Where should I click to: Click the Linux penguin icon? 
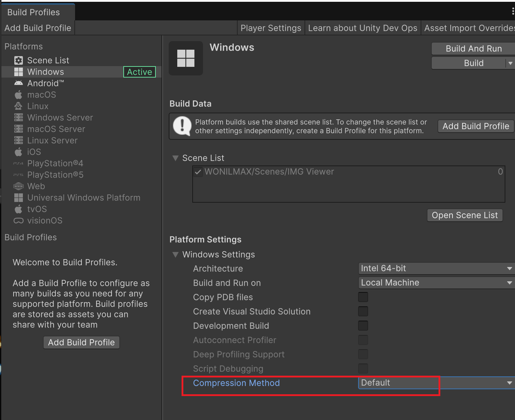pyautogui.click(x=19, y=106)
